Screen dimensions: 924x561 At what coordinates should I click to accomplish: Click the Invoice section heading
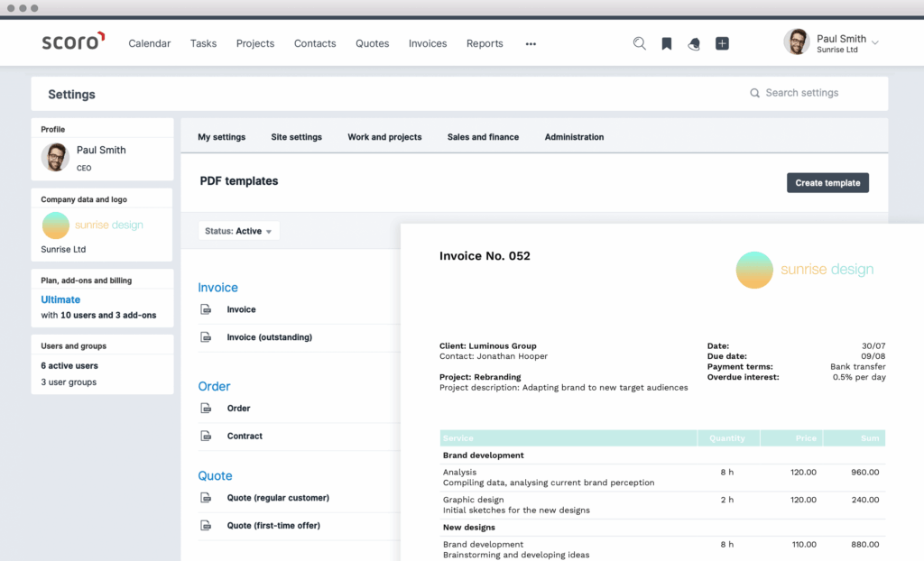click(217, 288)
